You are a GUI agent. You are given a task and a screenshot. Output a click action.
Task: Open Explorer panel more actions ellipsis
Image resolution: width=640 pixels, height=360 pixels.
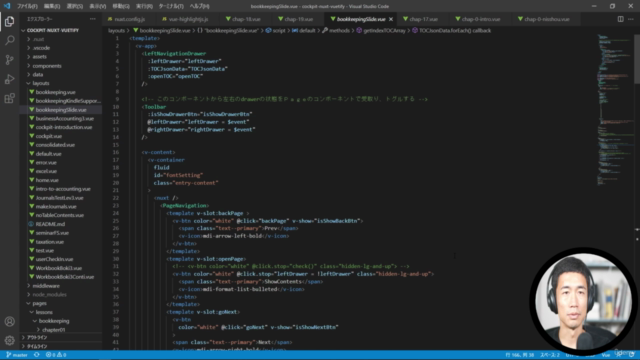[93, 19]
